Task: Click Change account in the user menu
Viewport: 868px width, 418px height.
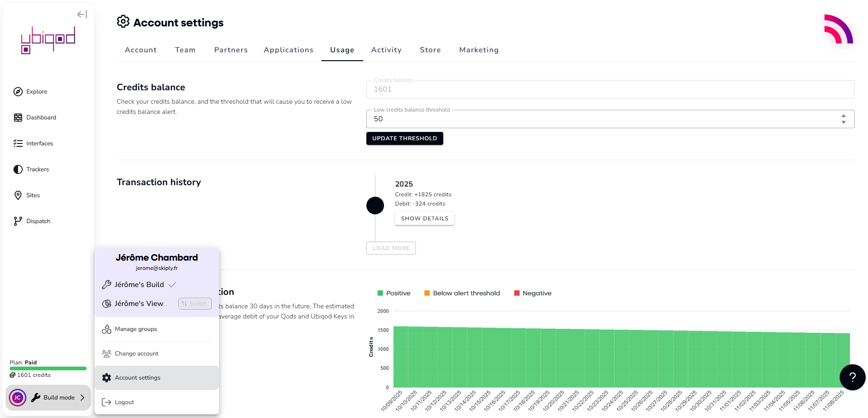Action: pyautogui.click(x=136, y=354)
